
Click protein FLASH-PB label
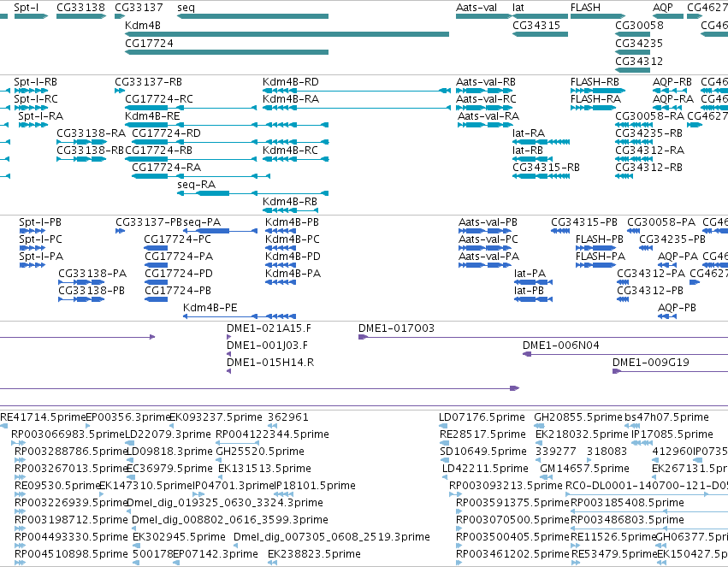coord(600,239)
